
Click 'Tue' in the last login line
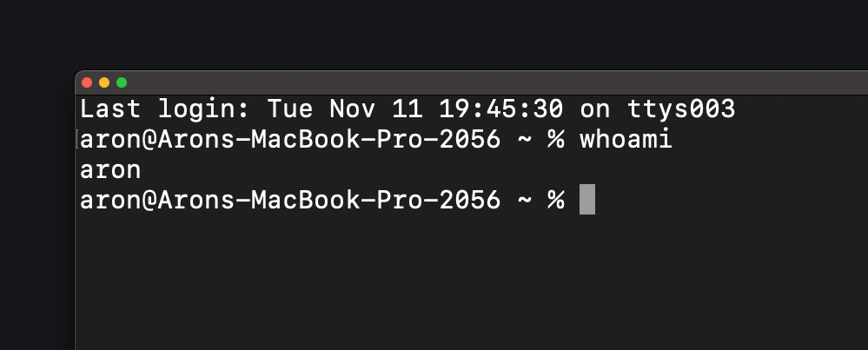click(x=290, y=110)
